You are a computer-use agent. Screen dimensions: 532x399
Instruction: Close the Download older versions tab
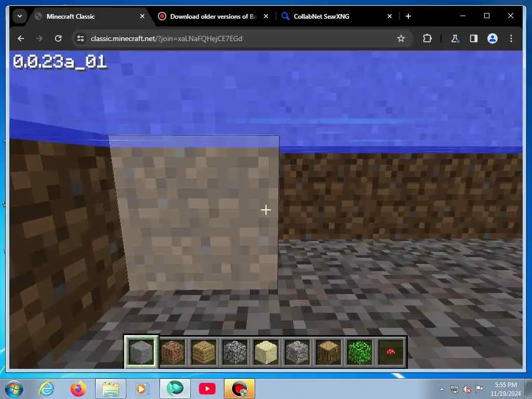(x=266, y=16)
